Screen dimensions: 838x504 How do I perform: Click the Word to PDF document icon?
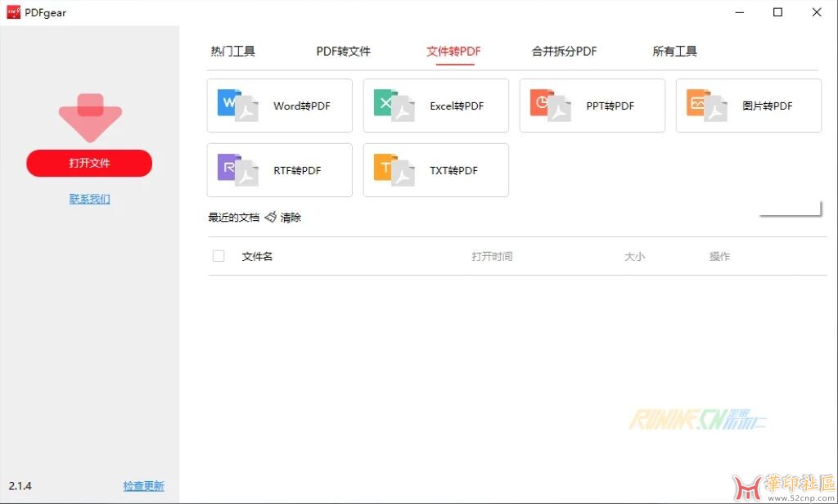point(238,106)
